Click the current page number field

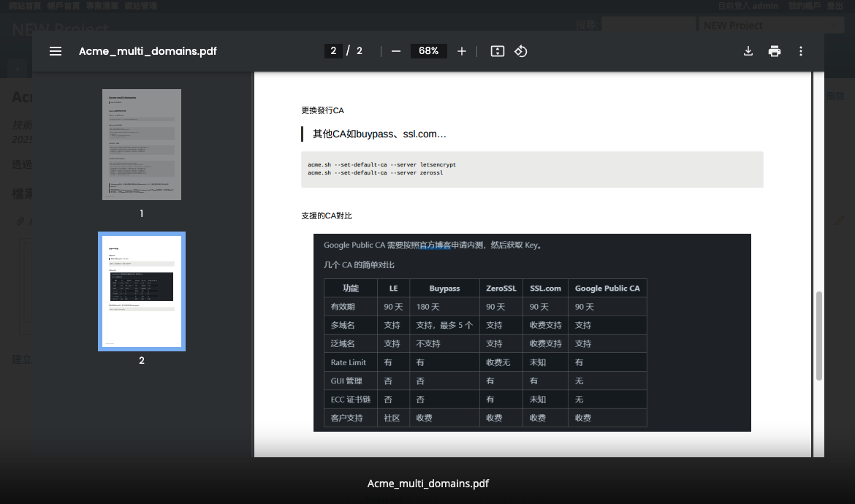pos(333,51)
